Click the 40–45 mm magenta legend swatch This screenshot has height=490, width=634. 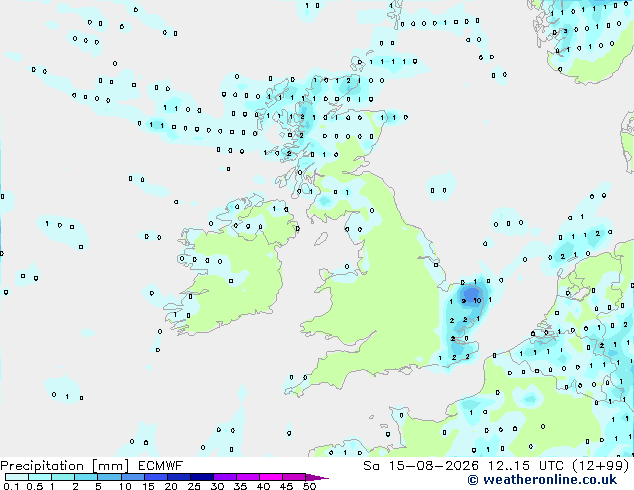[271, 477]
